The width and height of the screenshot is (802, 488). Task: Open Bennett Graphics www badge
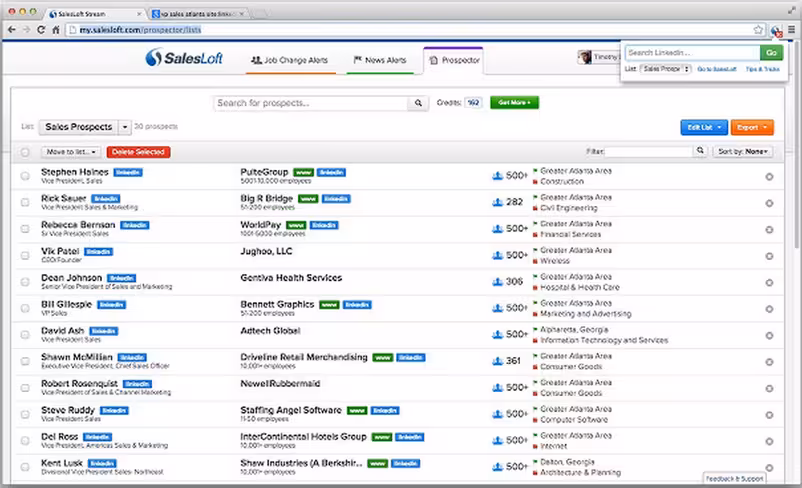point(329,305)
